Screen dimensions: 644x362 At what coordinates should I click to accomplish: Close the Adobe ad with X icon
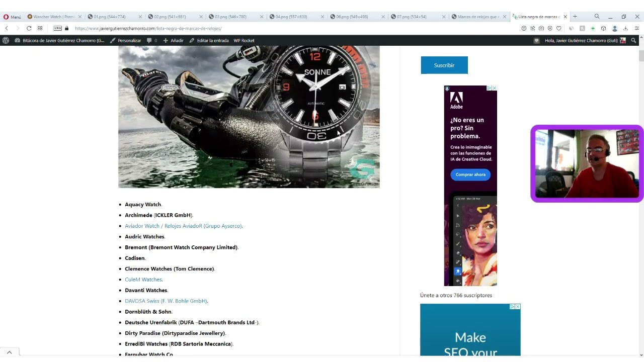pos(495,88)
